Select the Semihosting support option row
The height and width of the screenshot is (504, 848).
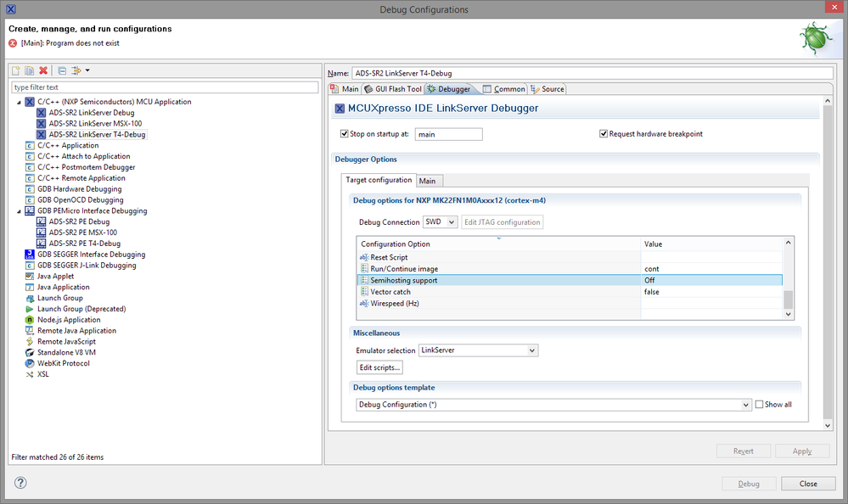[x=570, y=280]
